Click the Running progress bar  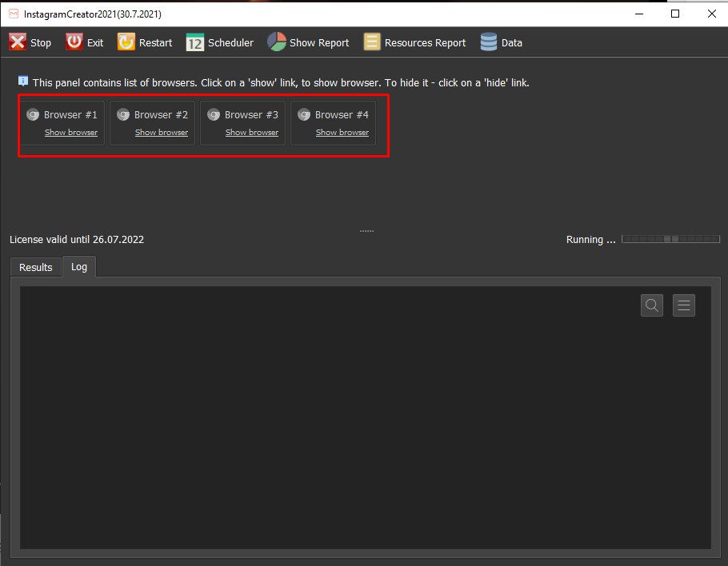(670, 239)
